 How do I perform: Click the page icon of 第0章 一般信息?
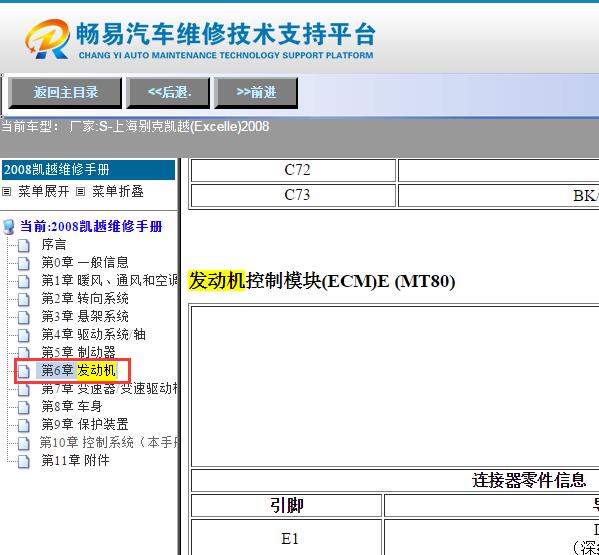[24, 263]
